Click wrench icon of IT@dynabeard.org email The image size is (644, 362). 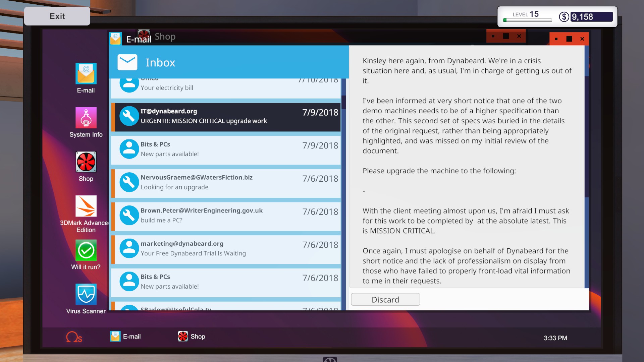click(129, 116)
